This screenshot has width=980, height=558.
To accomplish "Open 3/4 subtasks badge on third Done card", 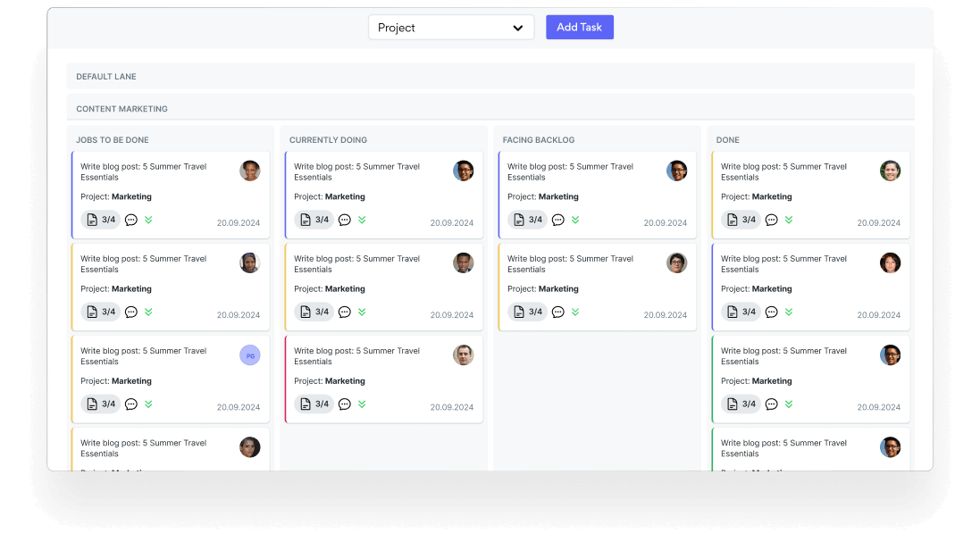I will (x=741, y=404).
